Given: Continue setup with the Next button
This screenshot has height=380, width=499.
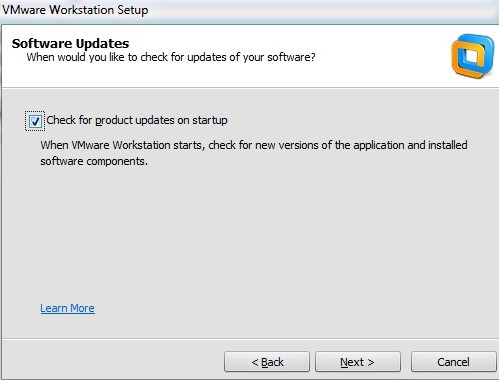Looking at the screenshot, I should 358,362.
